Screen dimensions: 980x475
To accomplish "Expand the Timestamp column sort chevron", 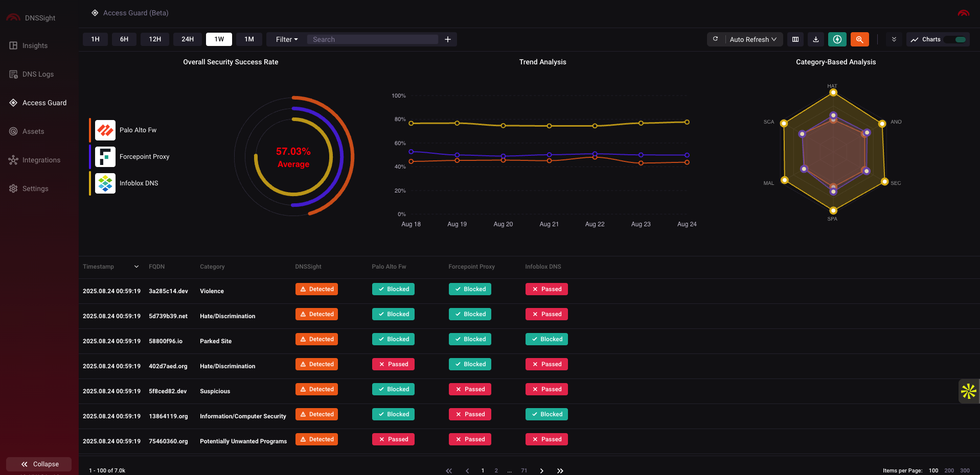I will point(135,266).
